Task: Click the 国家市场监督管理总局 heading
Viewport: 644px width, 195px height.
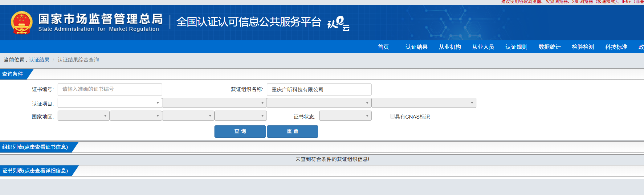Action: tap(100, 19)
